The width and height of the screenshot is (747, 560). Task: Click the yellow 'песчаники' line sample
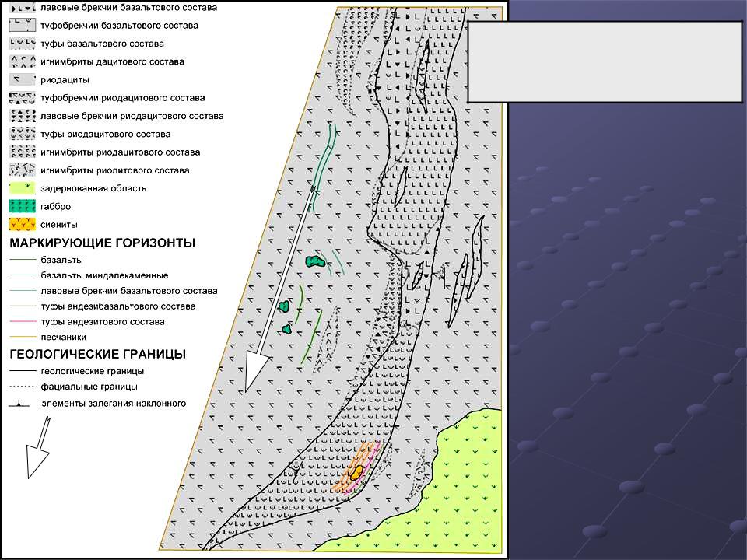tap(23, 337)
